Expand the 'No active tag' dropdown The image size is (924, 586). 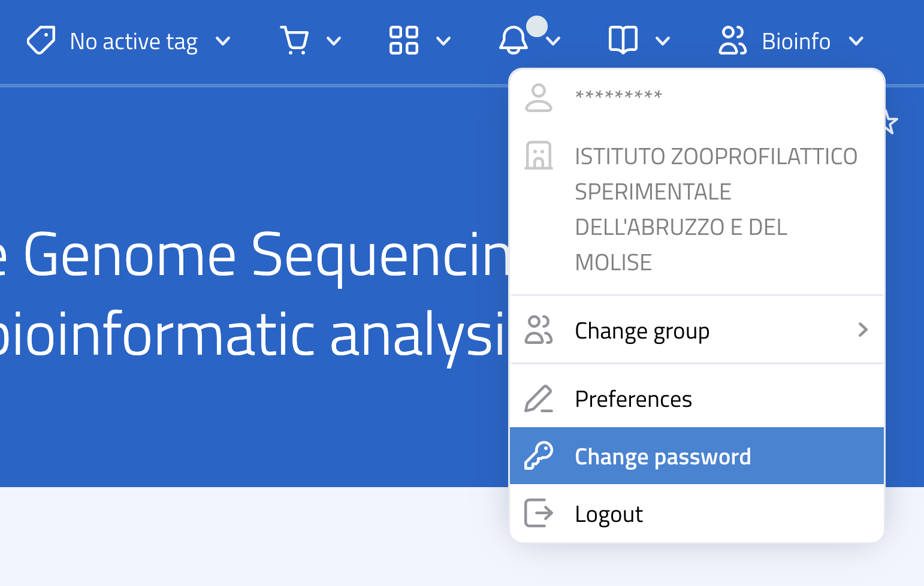pos(224,42)
